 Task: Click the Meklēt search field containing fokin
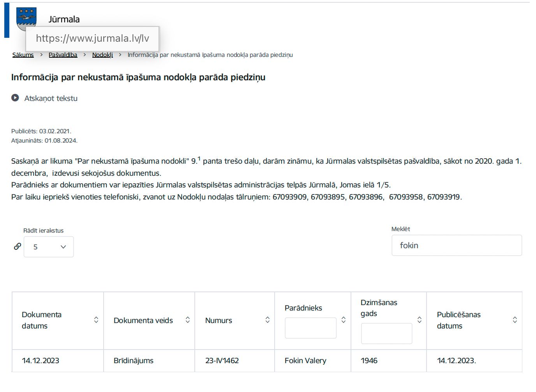click(x=457, y=245)
